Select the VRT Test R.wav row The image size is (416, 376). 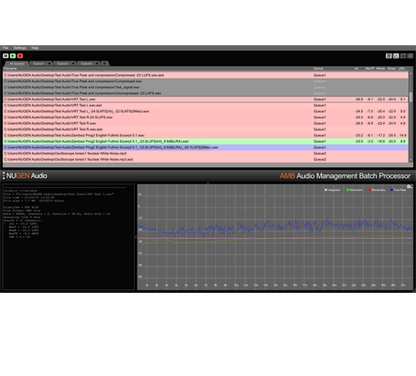click(206, 123)
